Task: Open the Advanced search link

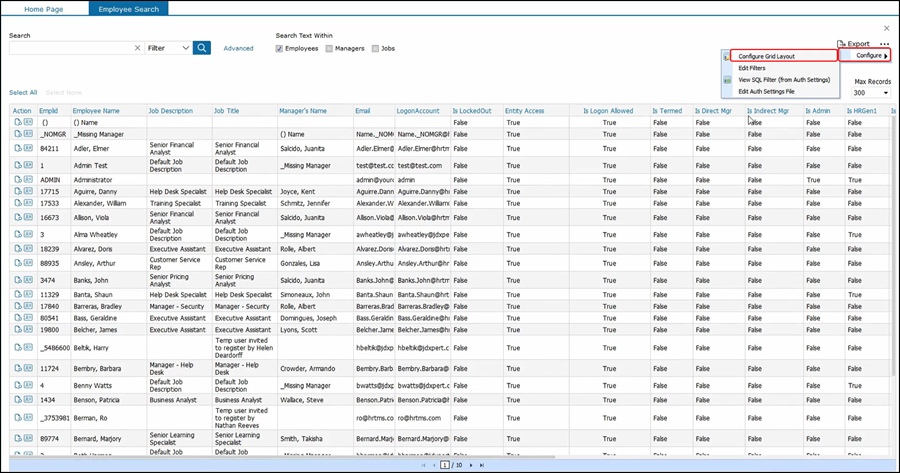Action: coord(238,48)
